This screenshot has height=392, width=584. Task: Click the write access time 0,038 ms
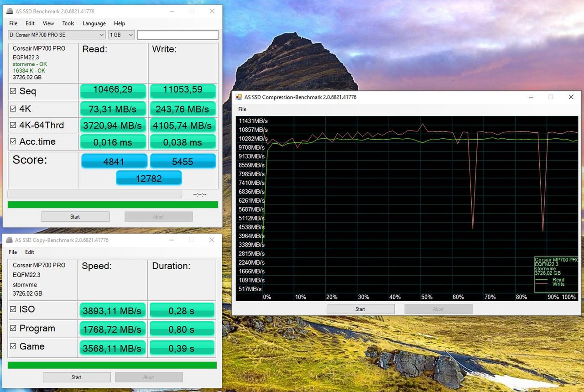coord(182,142)
